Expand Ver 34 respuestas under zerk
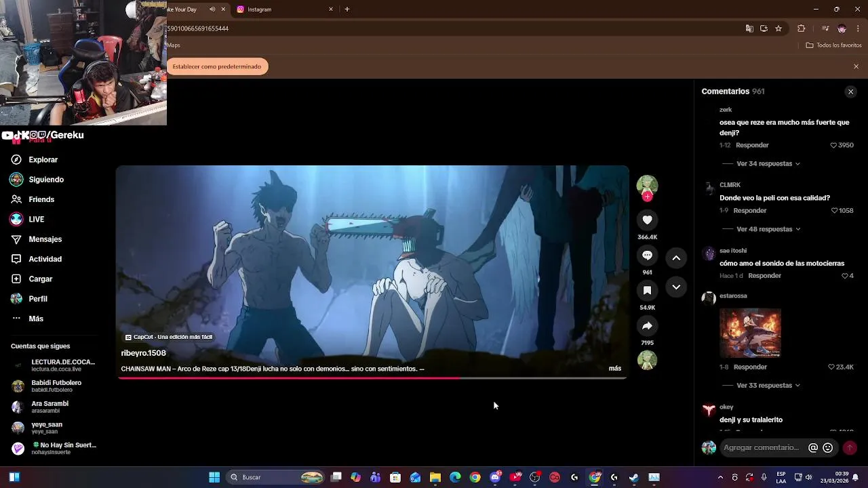This screenshot has width=868, height=488. [768, 164]
